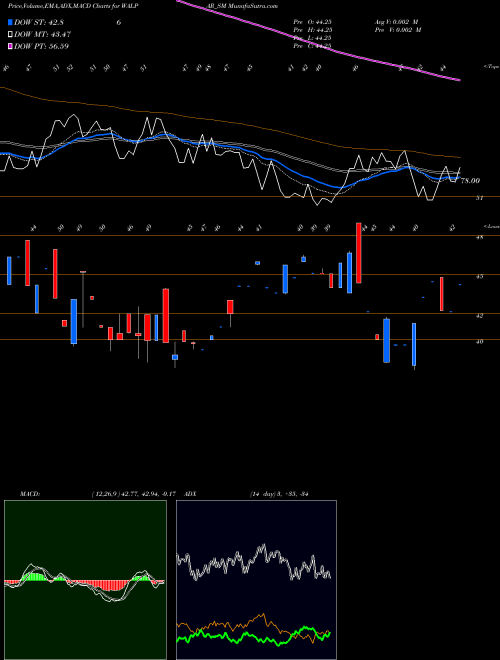Click the MACD values '42.77, 42.94, -0.17'
Viewport: 500px width, 660px height.
pyautogui.click(x=148, y=494)
